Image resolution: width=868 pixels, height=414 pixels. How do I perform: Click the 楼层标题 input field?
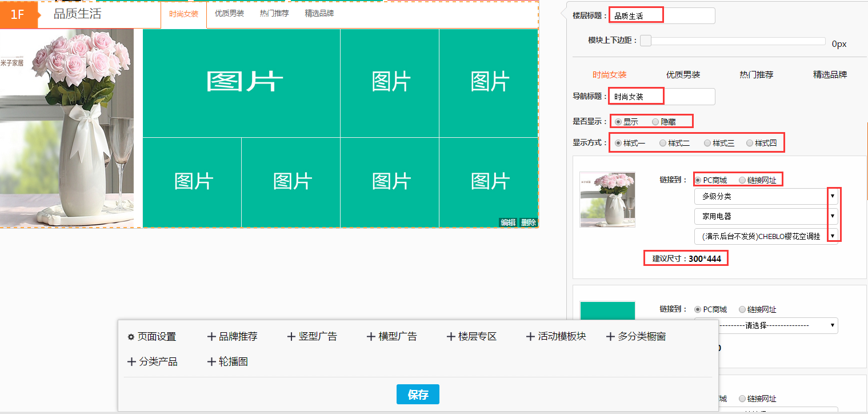click(x=662, y=16)
